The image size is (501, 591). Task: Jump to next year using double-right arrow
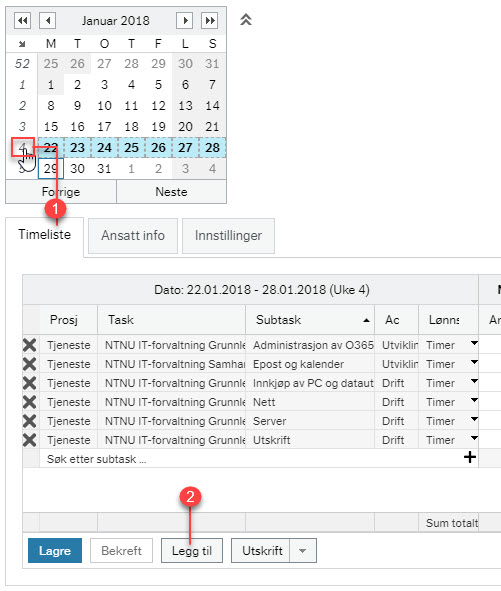tap(210, 20)
